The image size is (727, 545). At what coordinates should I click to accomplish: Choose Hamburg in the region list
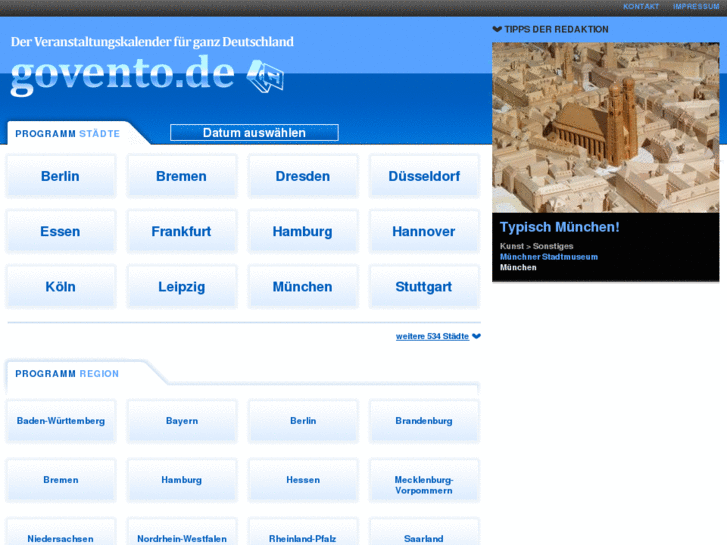click(x=181, y=480)
